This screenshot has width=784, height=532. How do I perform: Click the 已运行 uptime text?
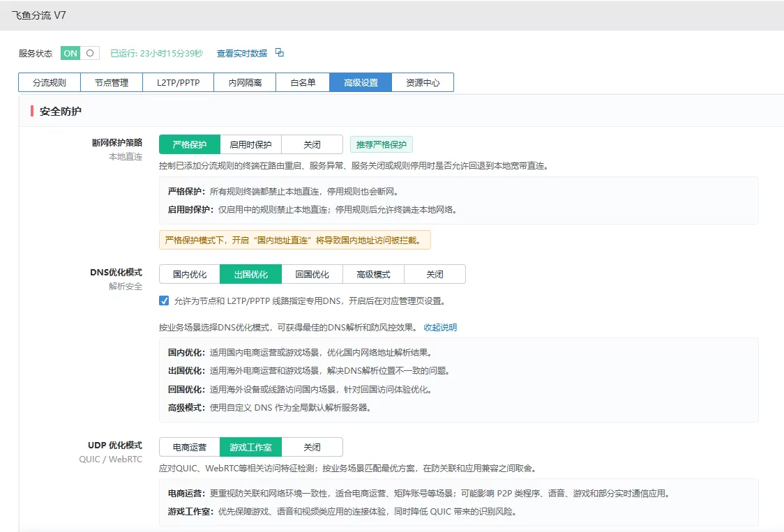pos(156,53)
